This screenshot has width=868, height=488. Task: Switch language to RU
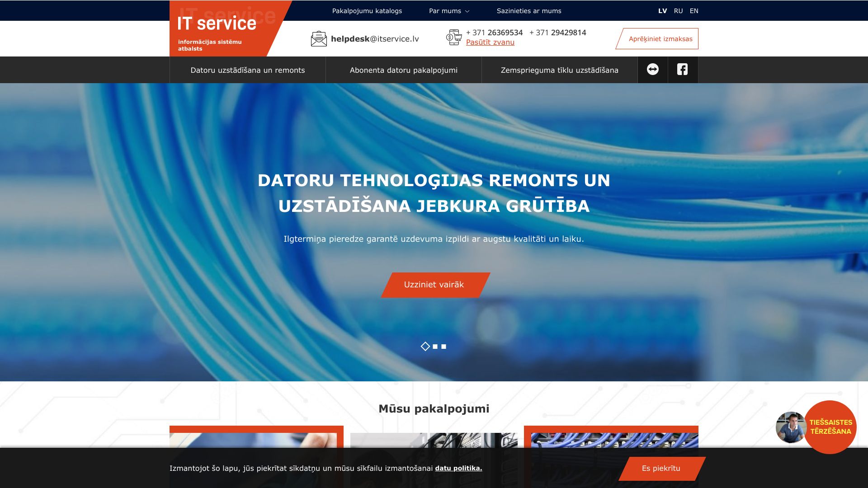(x=678, y=11)
